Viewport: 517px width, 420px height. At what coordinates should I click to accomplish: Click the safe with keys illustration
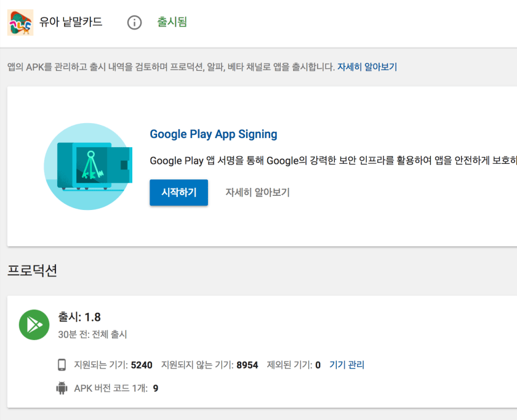[89, 166]
